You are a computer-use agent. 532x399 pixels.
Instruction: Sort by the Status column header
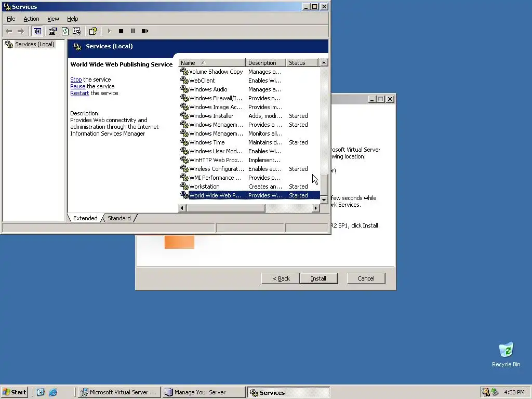point(302,63)
